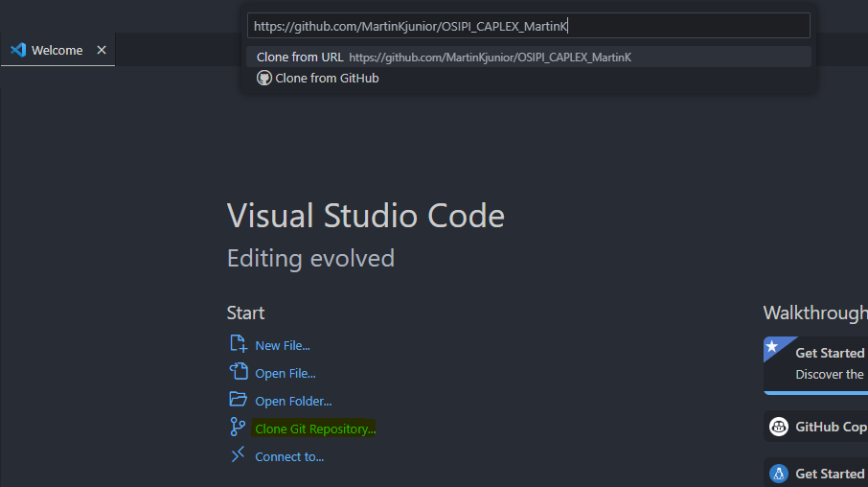
Task: Click the New File icon under Start
Action: 238,344
